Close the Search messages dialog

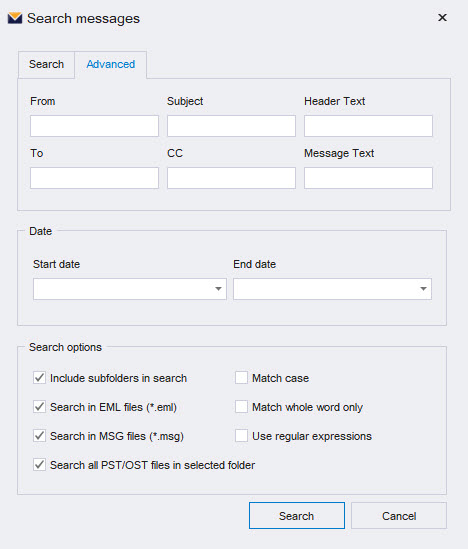pyautogui.click(x=442, y=18)
